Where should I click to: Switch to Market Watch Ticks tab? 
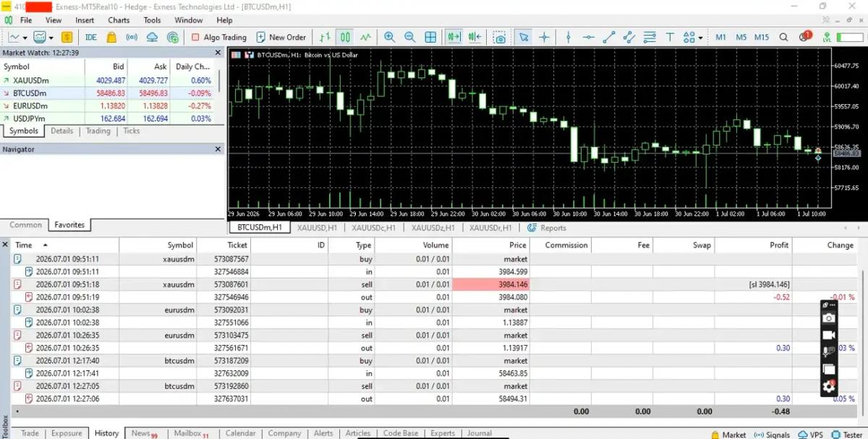[x=132, y=131]
